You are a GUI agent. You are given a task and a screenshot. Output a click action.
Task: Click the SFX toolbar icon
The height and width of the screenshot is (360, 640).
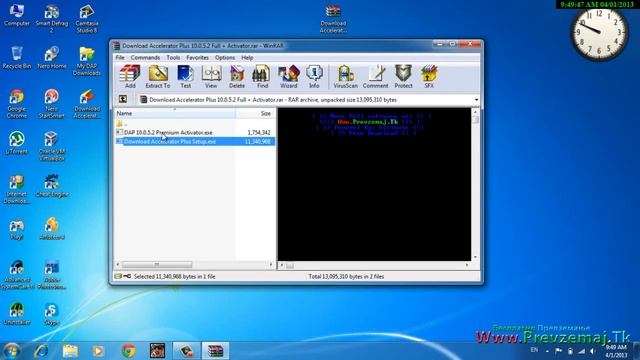coord(429,77)
